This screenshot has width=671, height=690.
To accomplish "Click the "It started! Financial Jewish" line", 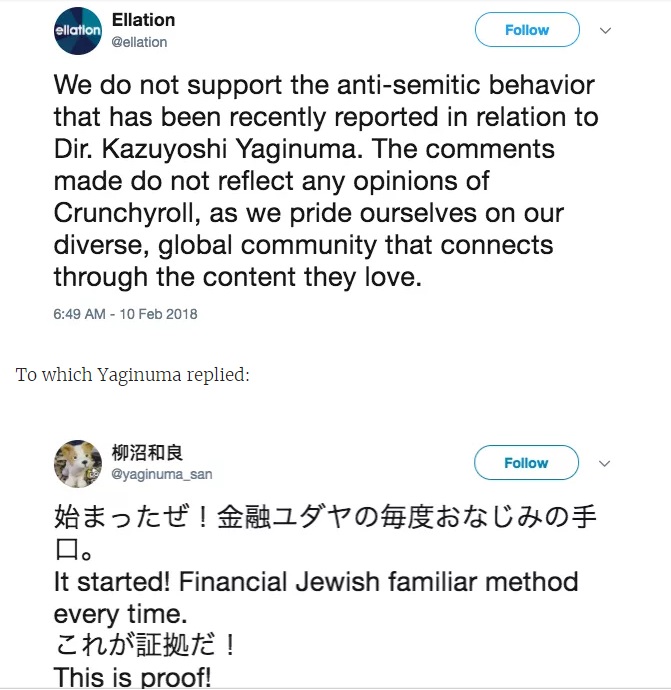I will 316,581.
